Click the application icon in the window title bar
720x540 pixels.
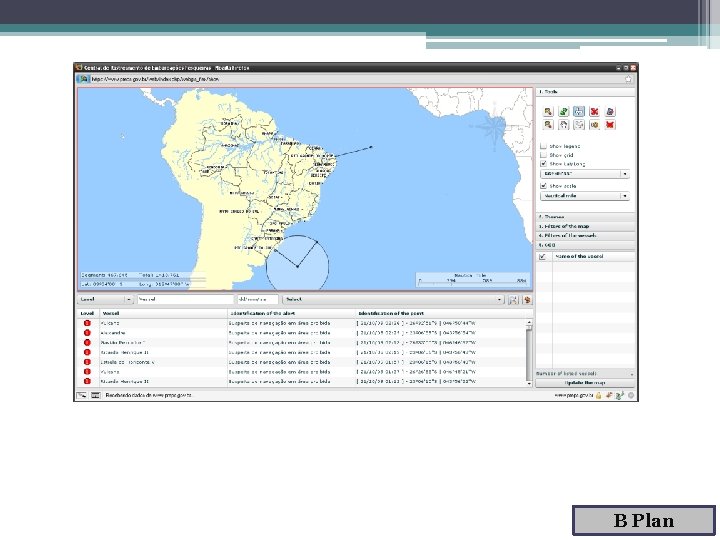point(79,68)
